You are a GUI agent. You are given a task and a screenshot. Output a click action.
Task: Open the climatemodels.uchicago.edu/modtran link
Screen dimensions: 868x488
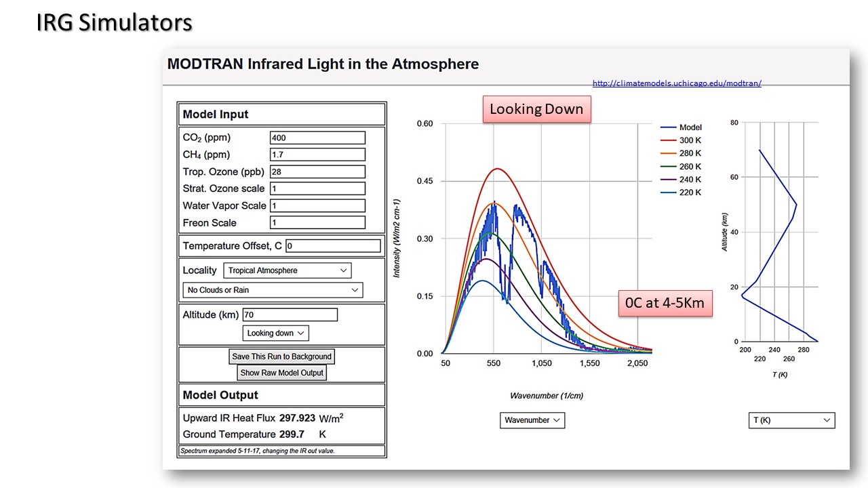tap(677, 83)
